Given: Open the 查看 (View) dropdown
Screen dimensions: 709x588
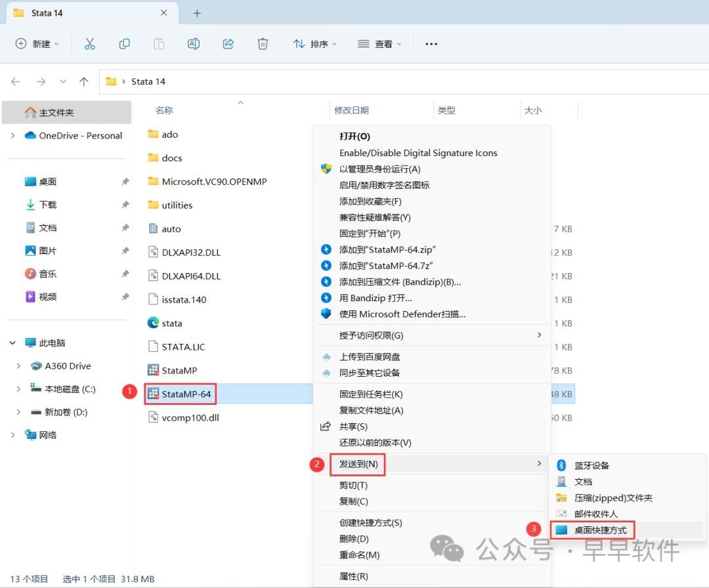Looking at the screenshot, I should tap(379, 44).
